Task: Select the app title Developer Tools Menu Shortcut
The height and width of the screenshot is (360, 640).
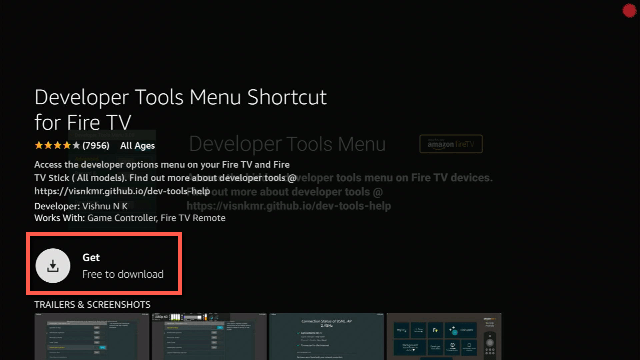Action: click(180, 109)
